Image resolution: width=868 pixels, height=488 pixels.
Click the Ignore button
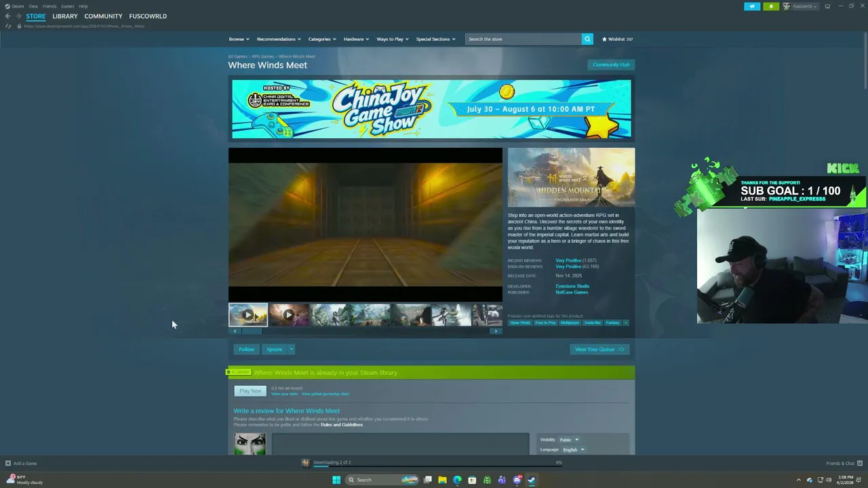(x=274, y=349)
